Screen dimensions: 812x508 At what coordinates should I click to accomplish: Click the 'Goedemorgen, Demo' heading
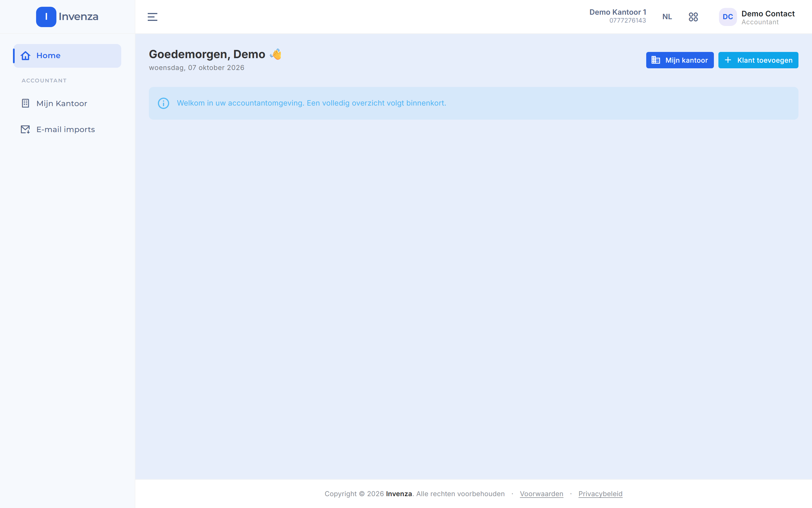point(207,54)
